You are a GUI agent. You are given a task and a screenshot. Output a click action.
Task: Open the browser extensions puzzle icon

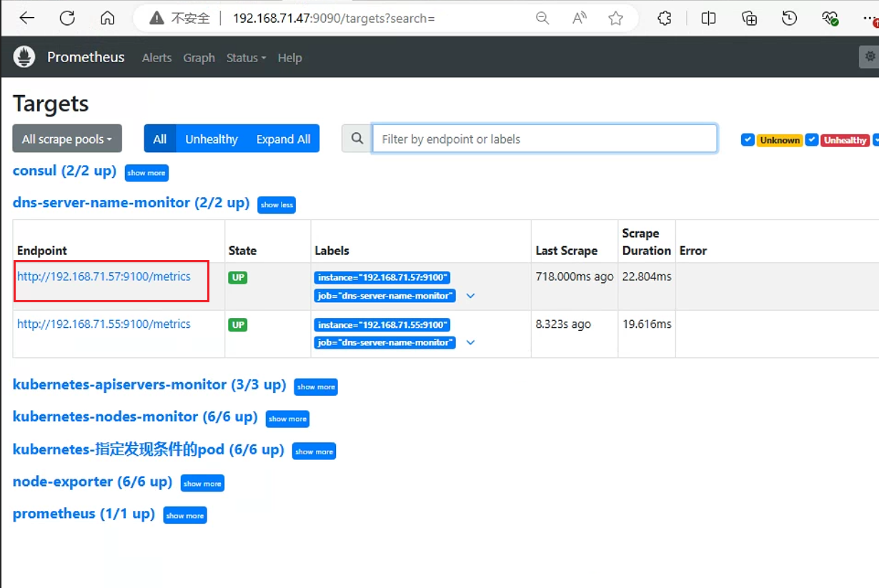pyautogui.click(x=665, y=19)
